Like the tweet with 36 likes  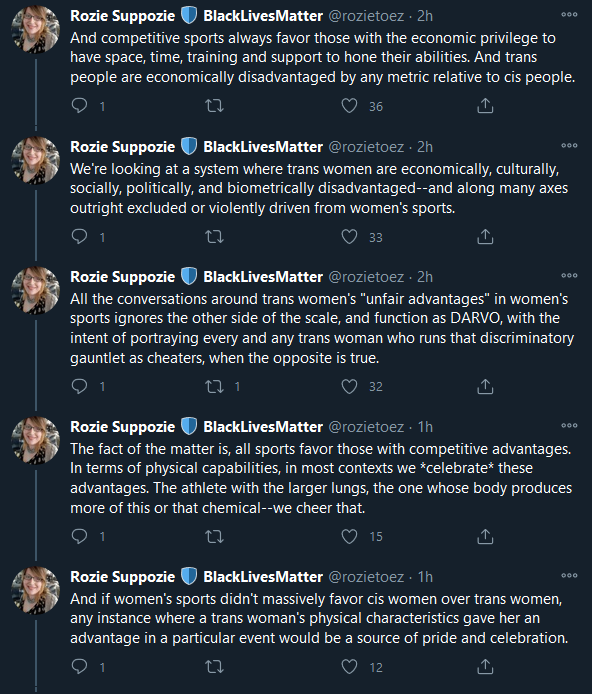tap(350, 106)
